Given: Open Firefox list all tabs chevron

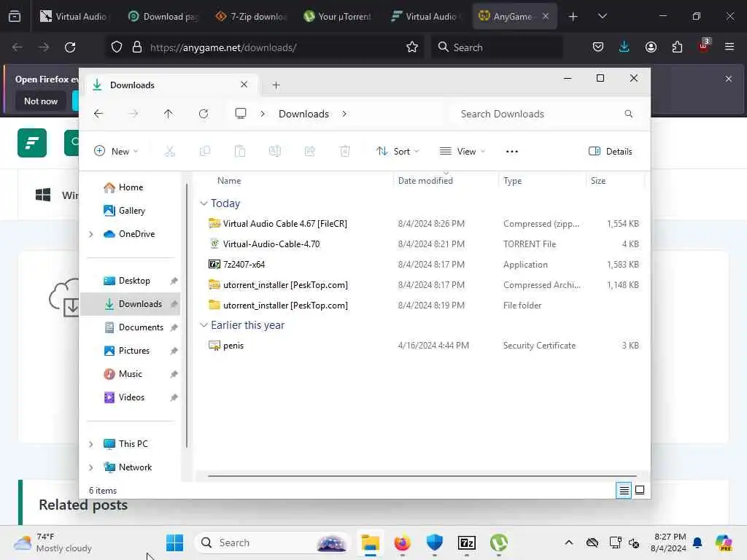Looking at the screenshot, I should 602,16.
